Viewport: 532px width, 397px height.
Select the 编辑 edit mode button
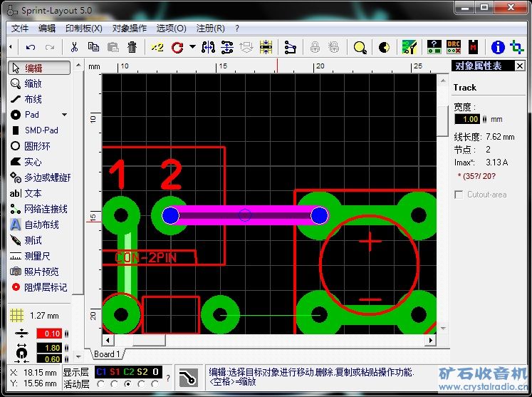(x=40, y=68)
